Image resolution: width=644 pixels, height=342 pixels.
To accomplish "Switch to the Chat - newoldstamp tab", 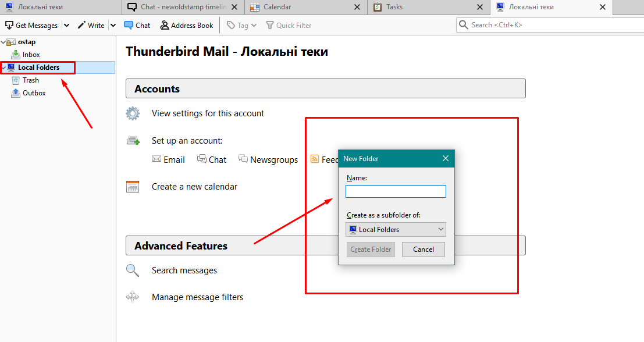I will [x=183, y=7].
